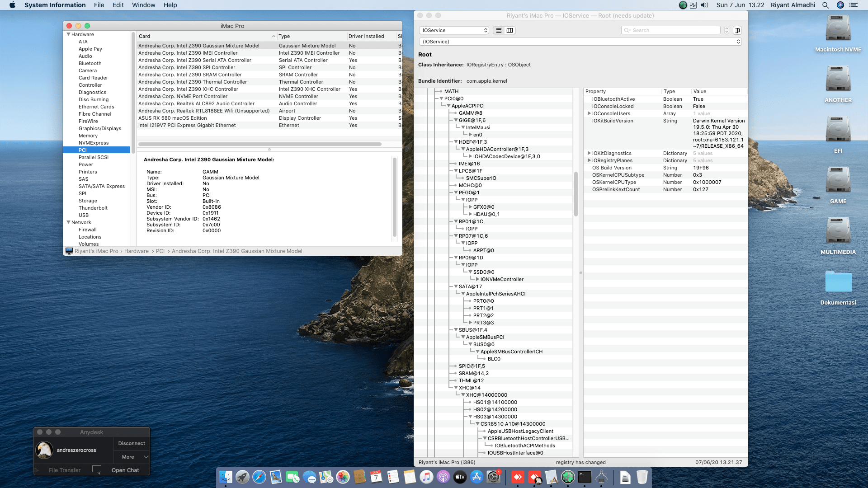Open Notification Center from menu bar
Image resolution: width=868 pixels, height=488 pixels.
tap(853, 5)
